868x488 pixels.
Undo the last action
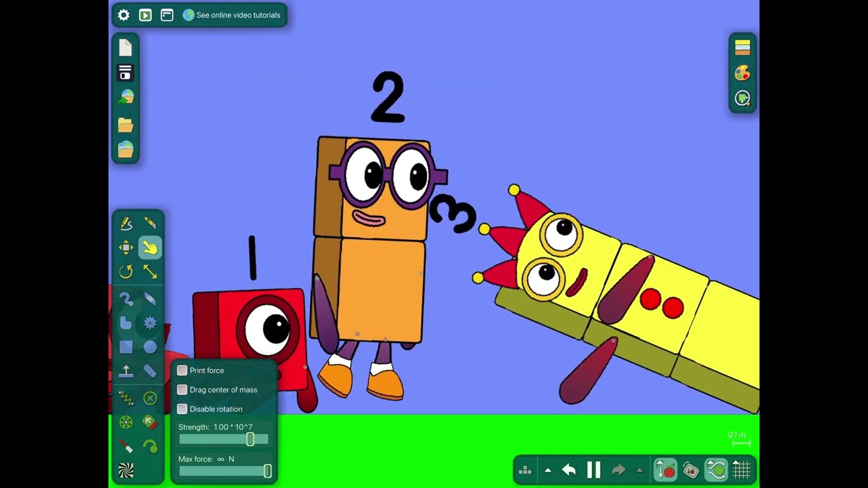point(569,470)
